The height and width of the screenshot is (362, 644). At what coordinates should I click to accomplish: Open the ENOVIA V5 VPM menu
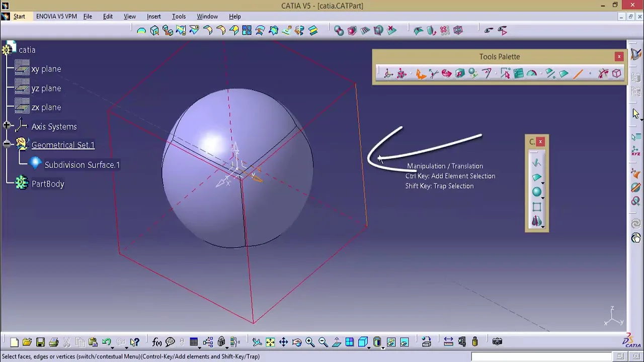(x=56, y=17)
